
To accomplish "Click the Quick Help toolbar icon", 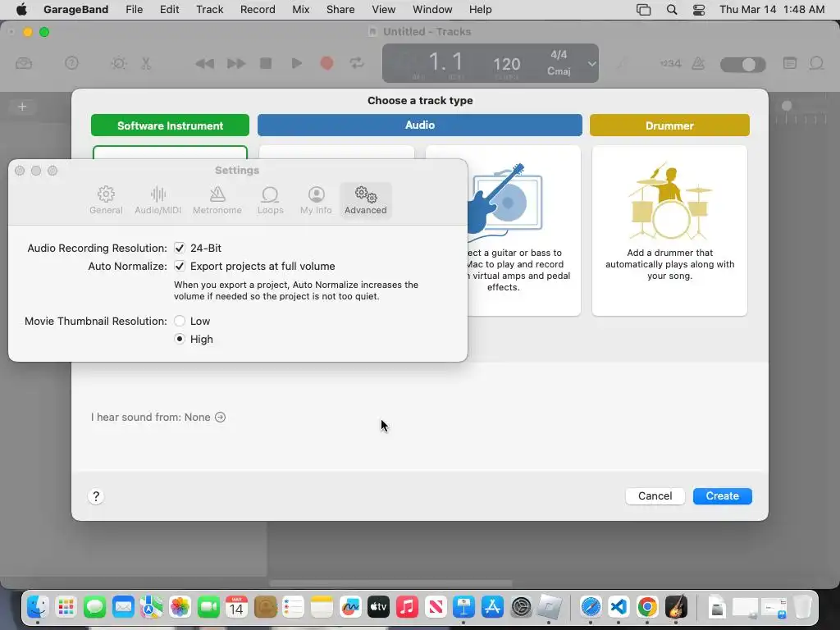I will (71, 63).
